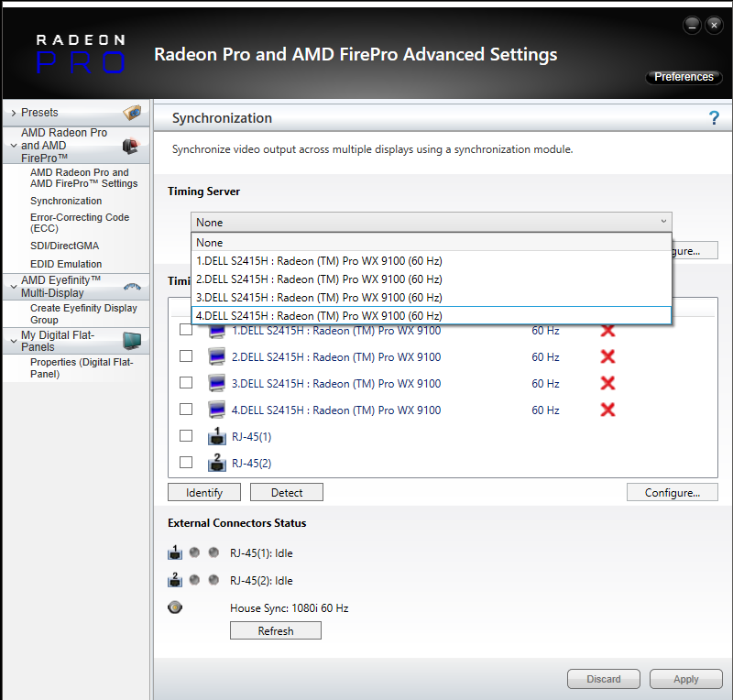This screenshot has width=733, height=700.
Task: Enable checkbox for 4.DELL S2415H client
Action: [186, 410]
